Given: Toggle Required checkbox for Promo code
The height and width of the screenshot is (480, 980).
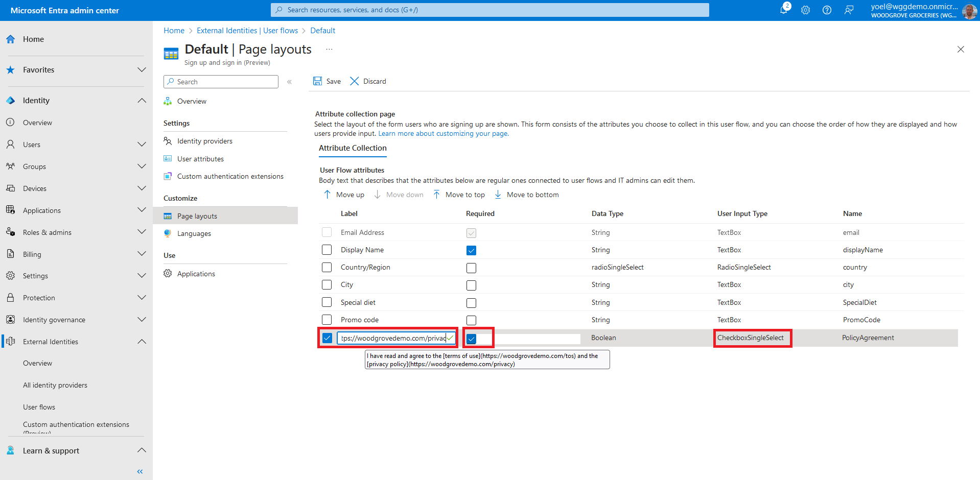Looking at the screenshot, I should 471,320.
